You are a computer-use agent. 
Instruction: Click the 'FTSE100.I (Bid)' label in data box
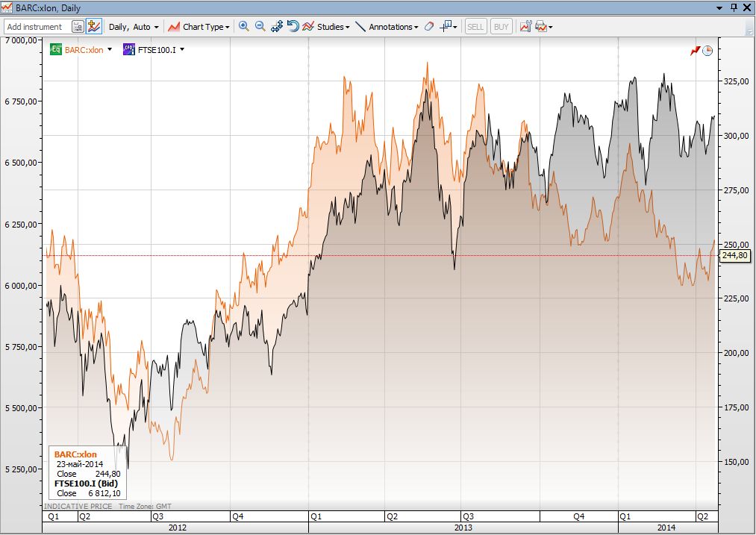point(87,484)
